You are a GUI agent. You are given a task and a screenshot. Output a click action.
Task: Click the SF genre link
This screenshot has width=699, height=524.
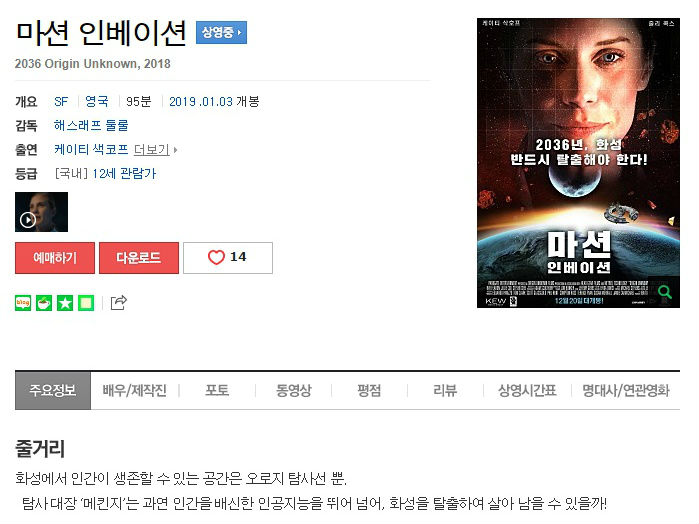pos(61,102)
